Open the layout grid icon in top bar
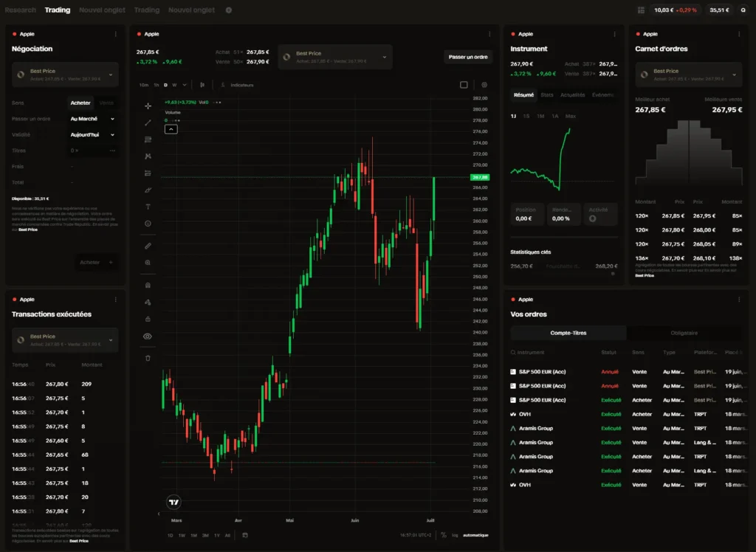The image size is (756, 552). click(x=641, y=10)
